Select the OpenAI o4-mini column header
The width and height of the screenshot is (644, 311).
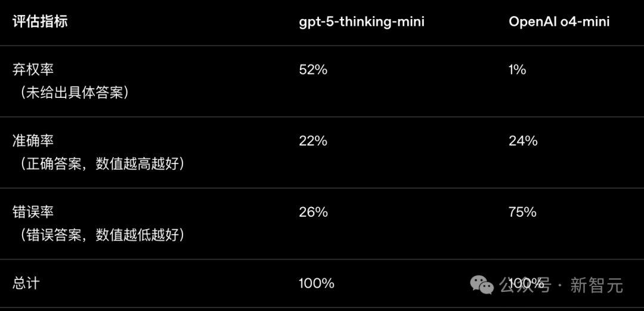[x=559, y=21]
